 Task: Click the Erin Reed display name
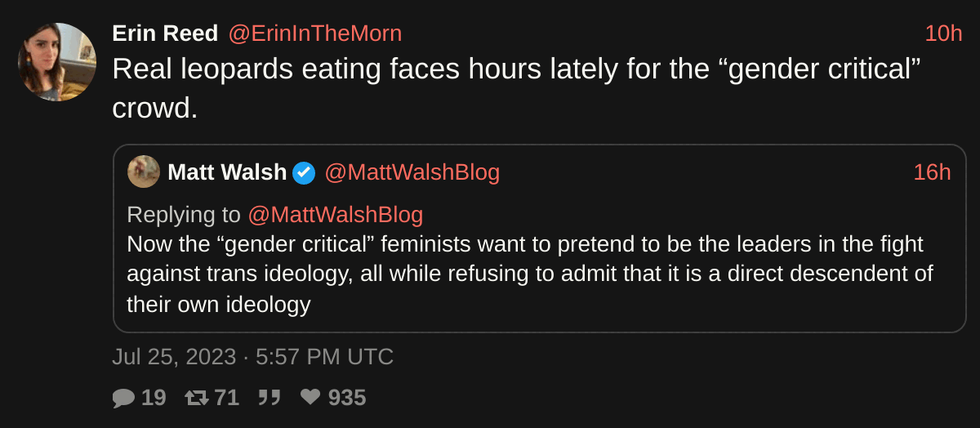[165, 33]
